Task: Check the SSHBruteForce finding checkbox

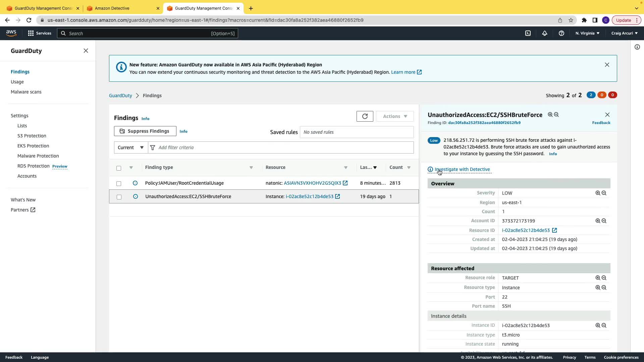Action: tap(119, 197)
